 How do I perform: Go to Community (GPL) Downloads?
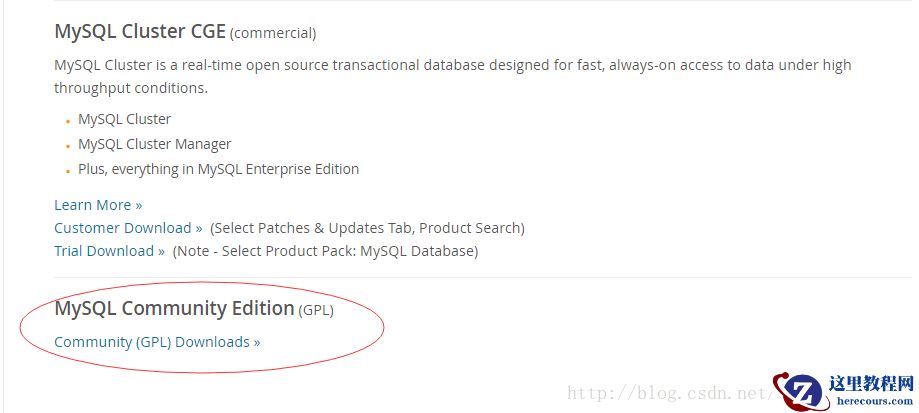pos(157,342)
